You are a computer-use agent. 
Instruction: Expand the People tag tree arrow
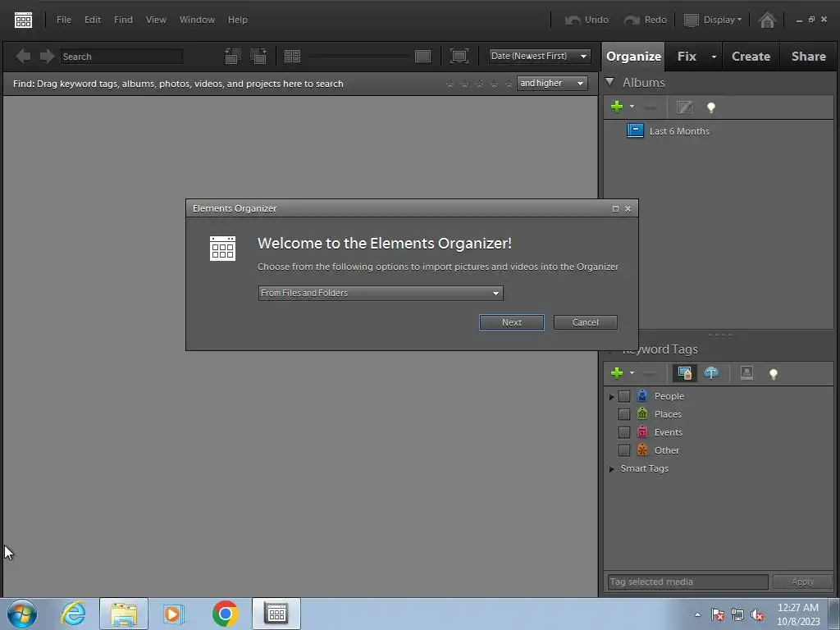coord(611,397)
